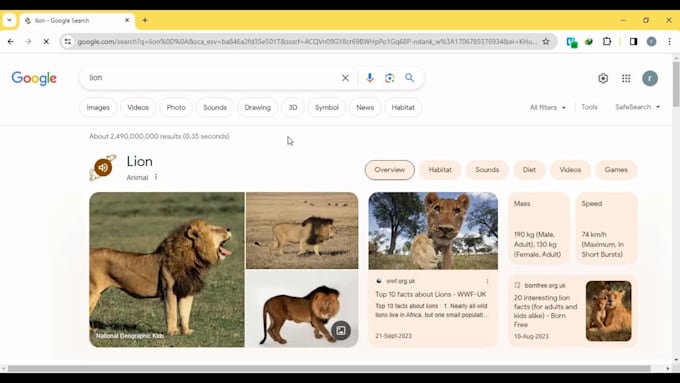Stop loading the page
This screenshot has width=680, height=383.
pos(46,42)
